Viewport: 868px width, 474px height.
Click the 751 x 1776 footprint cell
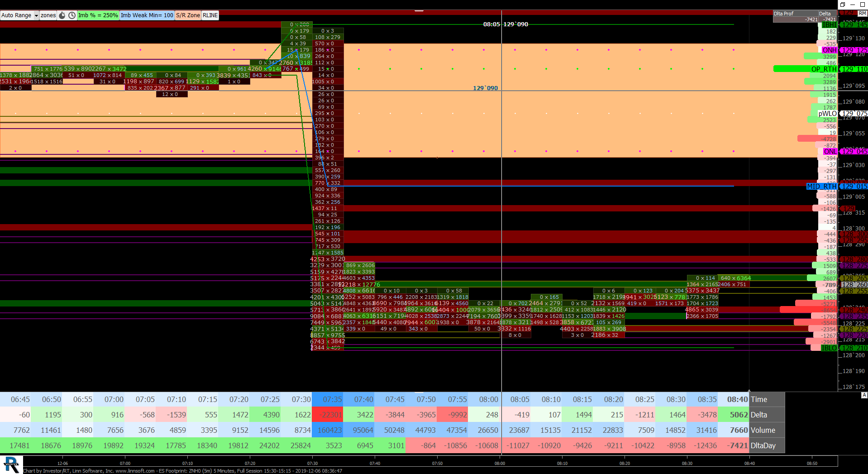[x=48, y=69]
